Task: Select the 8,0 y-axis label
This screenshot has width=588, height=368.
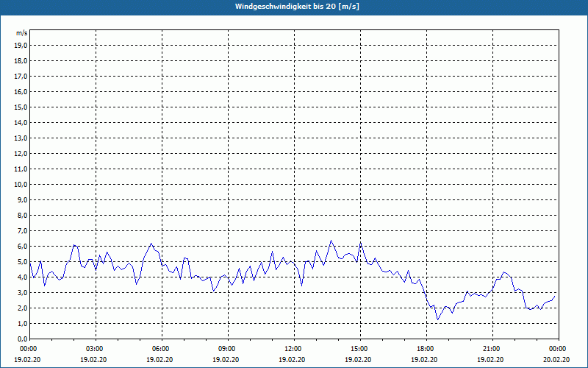Action: tap(22, 215)
